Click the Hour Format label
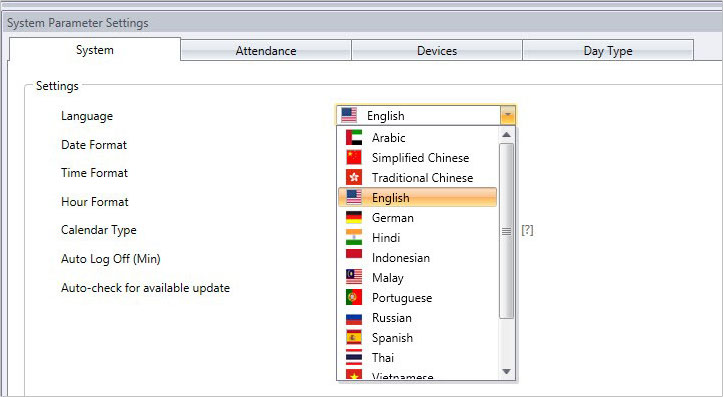Image resolution: width=723 pixels, height=397 pixels. coord(95,201)
